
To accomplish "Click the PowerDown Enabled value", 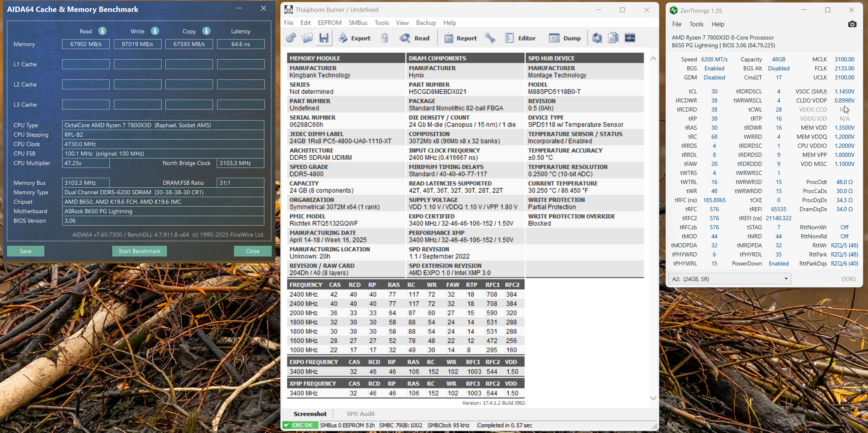I will 779,263.
